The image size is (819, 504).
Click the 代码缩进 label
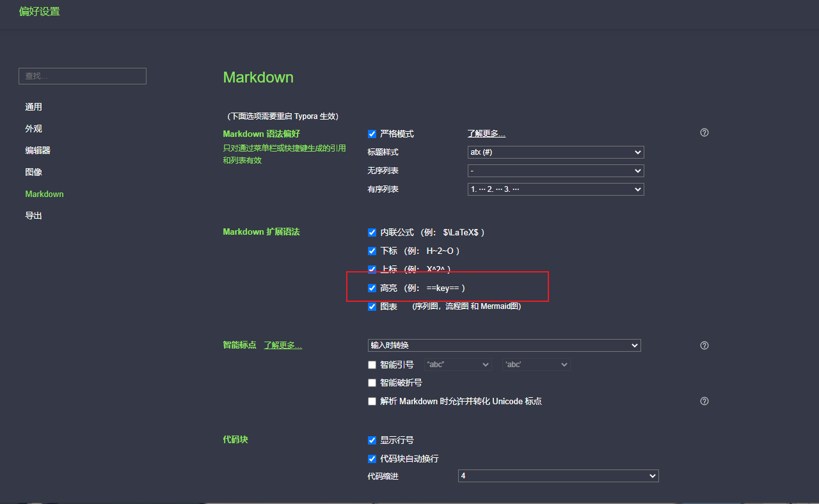tap(383, 476)
